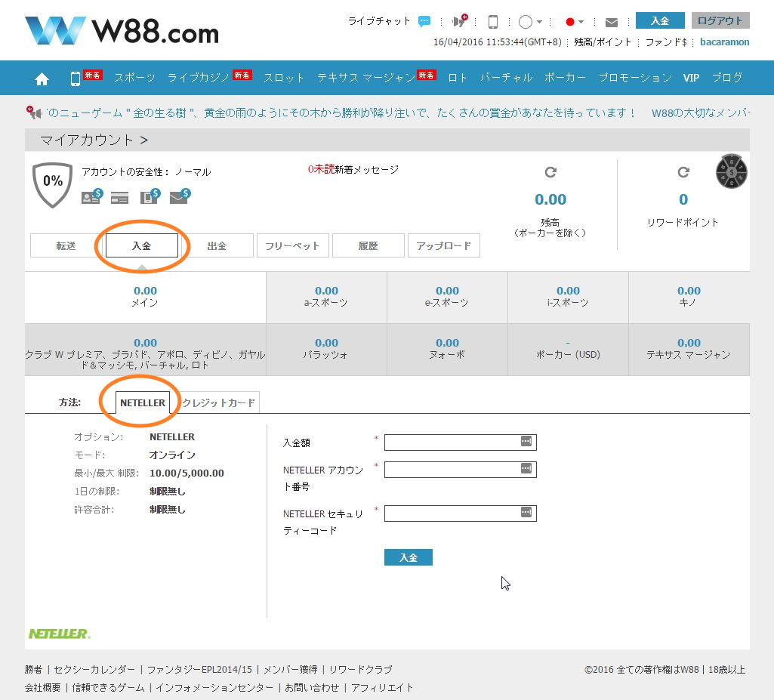Open the NETELLER logo at the bottom
774x700 pixels.
tap(59, 634)
